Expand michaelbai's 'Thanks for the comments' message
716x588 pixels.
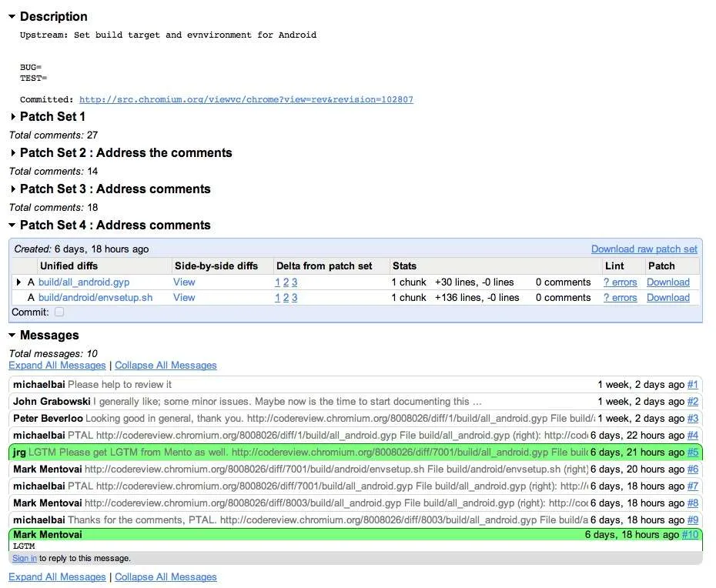(x=355, y=520)
